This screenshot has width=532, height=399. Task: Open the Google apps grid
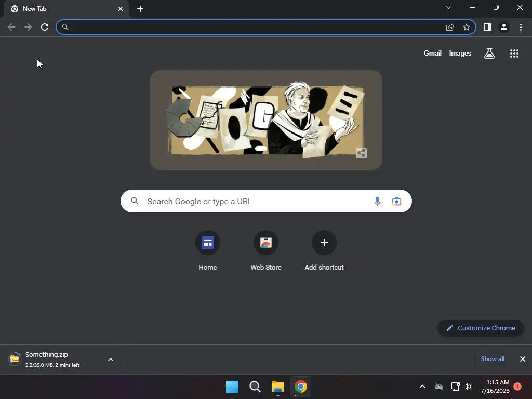[x=514, y=54]
